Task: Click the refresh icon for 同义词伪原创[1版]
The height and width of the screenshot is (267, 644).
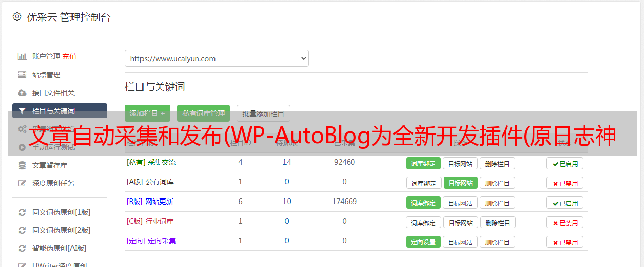Action: click(x=22, y=212)
